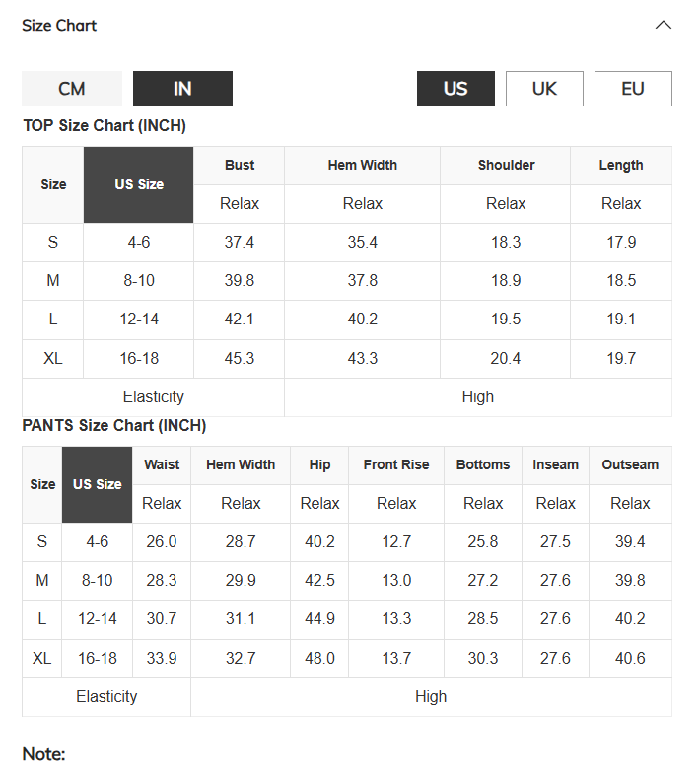The height and width of the screenshot is (781, 700).
Task: Select the Bust column header
Action: 239,166
